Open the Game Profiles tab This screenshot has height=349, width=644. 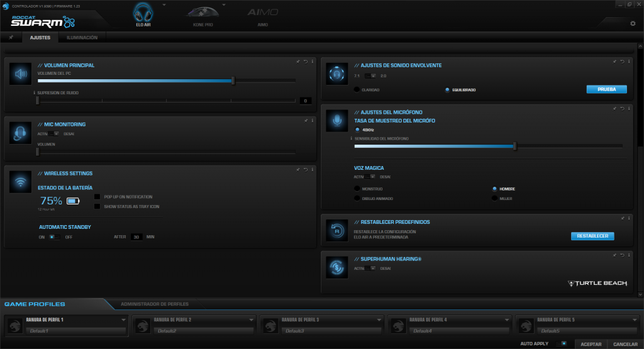click(35, 304)
